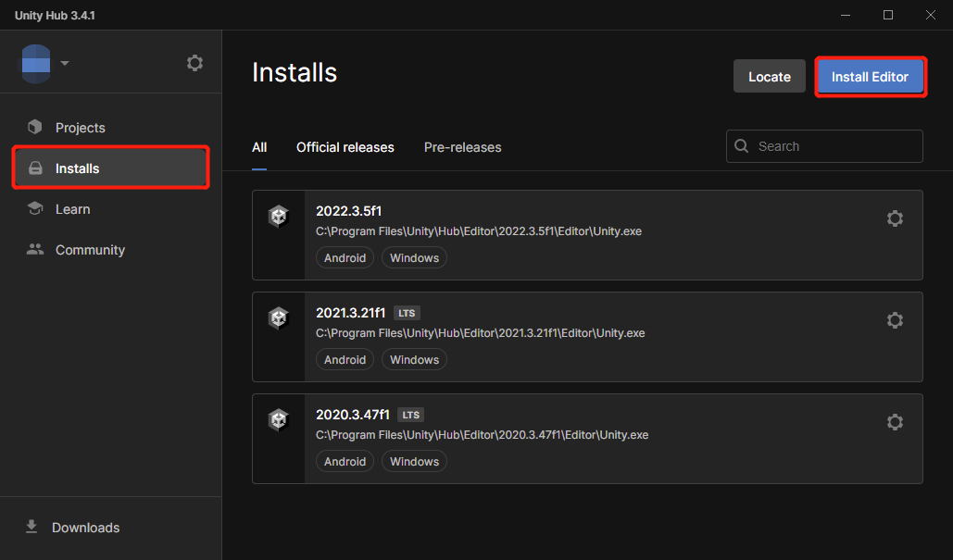Click the Learn graduation cap icon

[35, 208]
